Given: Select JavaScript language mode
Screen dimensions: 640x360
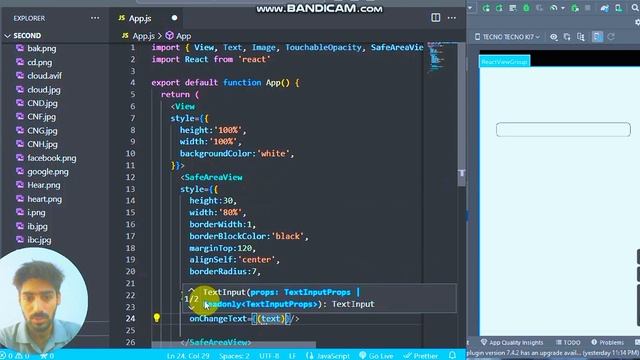Looking at the screenshot, I should (328, 356).
